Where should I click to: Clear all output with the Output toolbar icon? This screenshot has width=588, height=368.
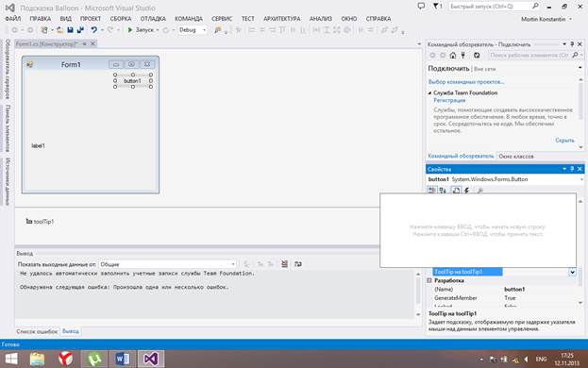click(x=285, y=264)
